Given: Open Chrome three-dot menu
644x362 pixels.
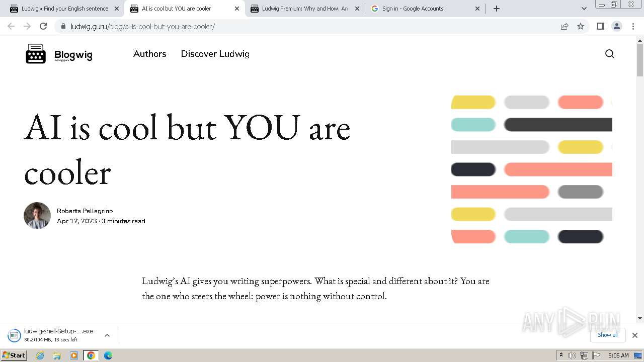Looking at the screenshot, I should coord(633,26).
